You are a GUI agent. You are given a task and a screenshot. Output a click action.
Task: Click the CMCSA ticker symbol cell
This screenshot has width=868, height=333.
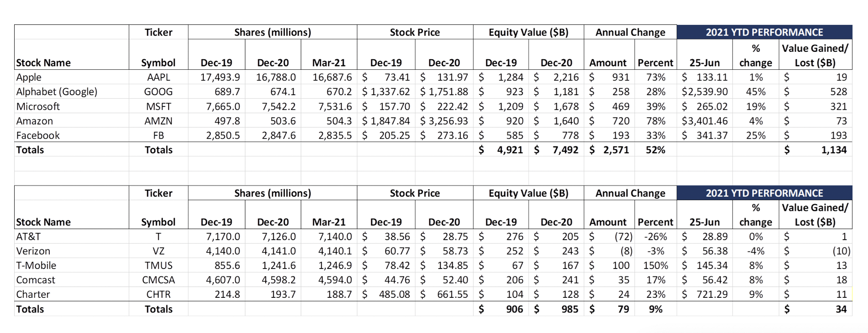pos(158,280)
